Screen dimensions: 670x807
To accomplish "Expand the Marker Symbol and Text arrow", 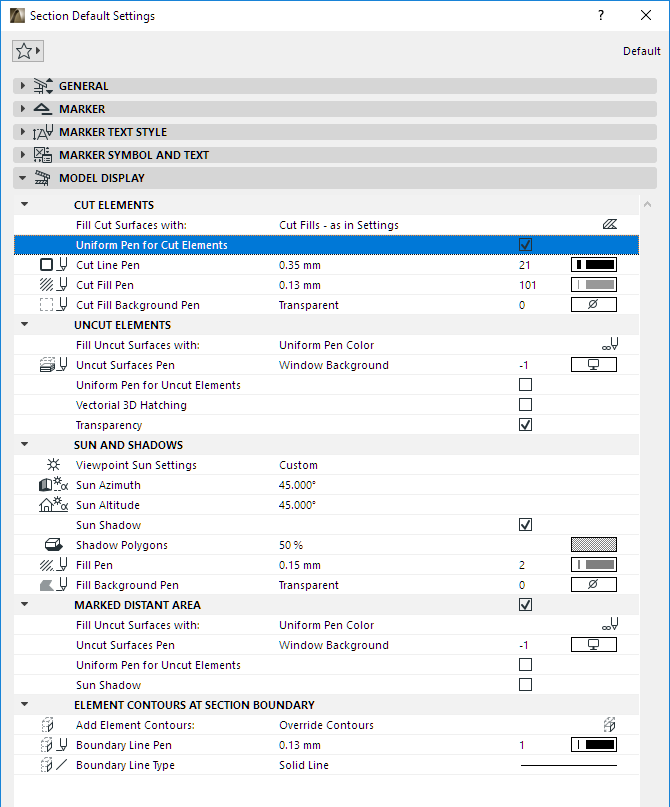I will point(23,155).
